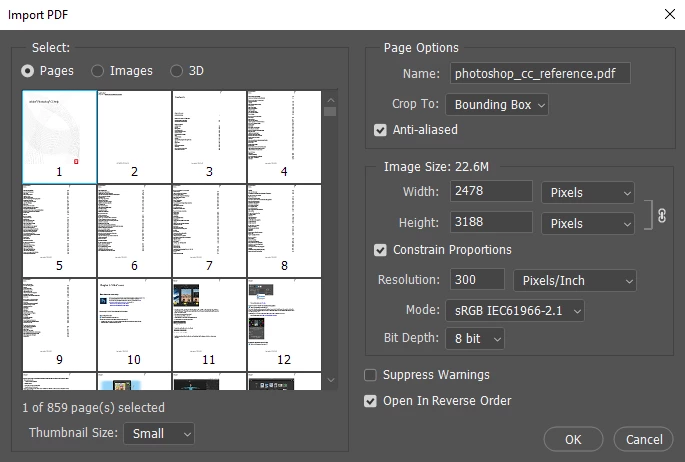Select page 2 thumbnail

[134, 137]
